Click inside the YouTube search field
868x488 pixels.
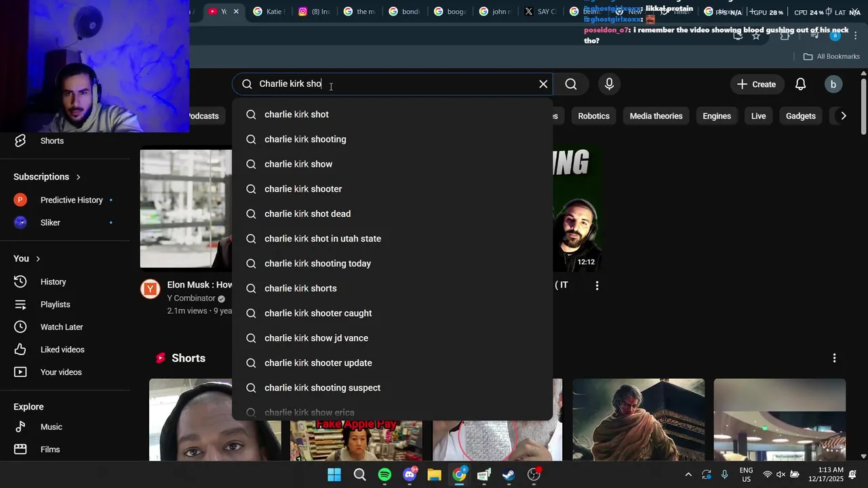tap(393, 84)
